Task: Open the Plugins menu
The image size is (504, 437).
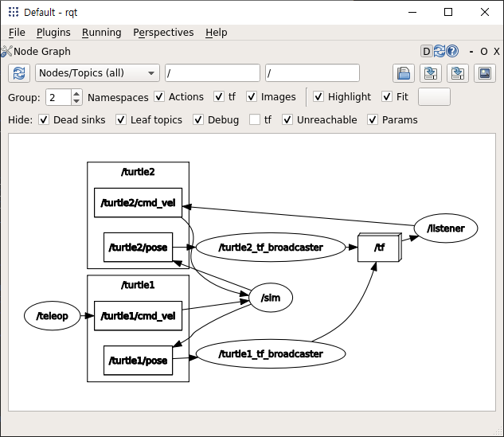Action: pos(53,33)
